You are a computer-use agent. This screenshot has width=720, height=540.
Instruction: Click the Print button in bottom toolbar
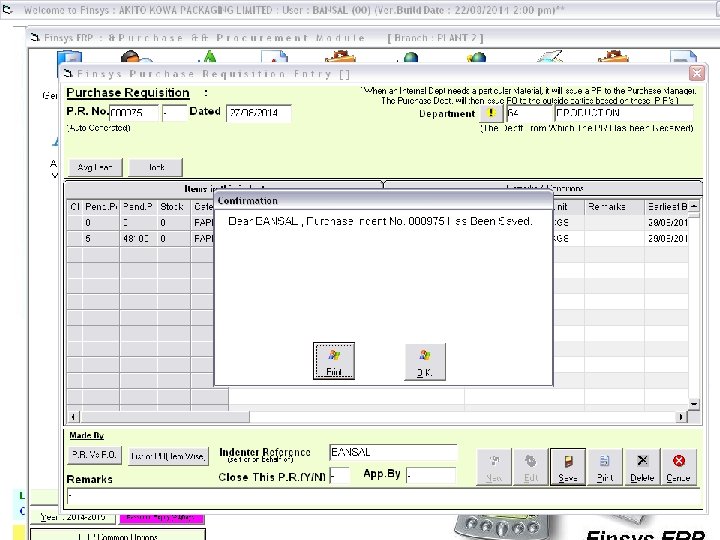pos(605,467)
